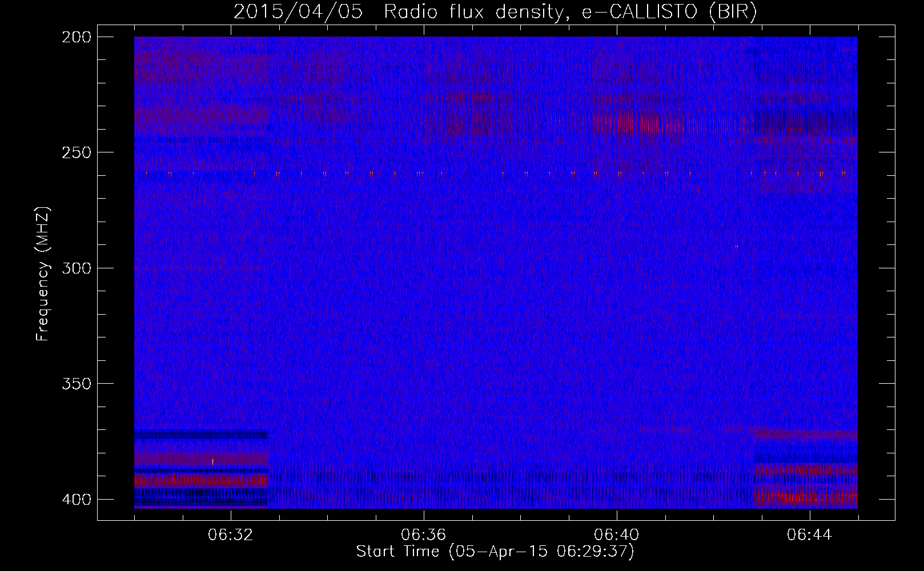The height and width of the screenshot is (571, 924).
Task: Click time tick label "06:40"
Action: tap(617, 535)
